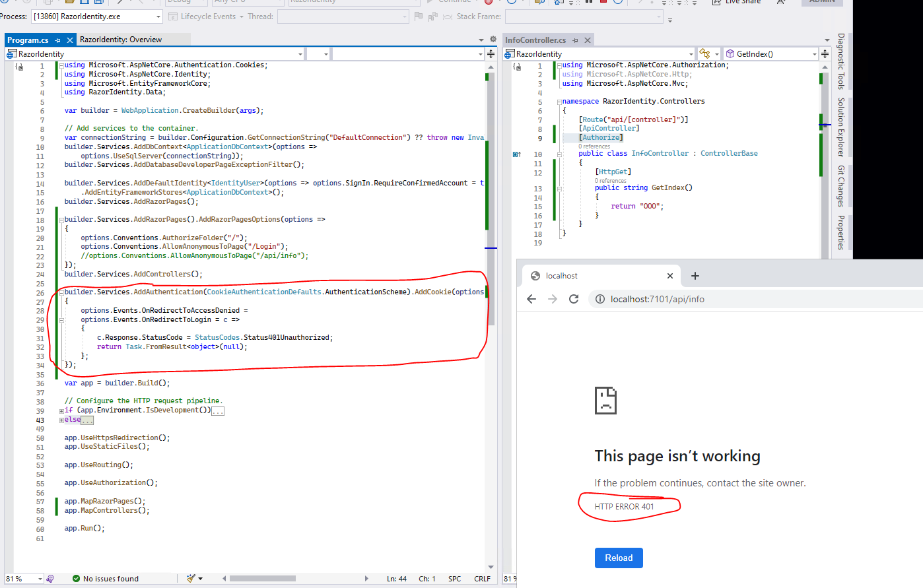Screen dimensions: 923x588
Task: Click the blue Reload button
Action: pyautogui.click(x=619, y=558)
